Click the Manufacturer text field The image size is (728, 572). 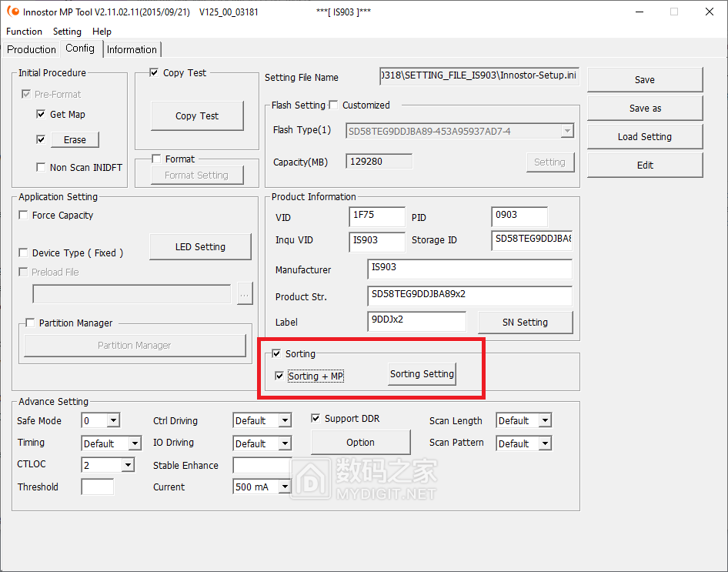pos(469,269)
